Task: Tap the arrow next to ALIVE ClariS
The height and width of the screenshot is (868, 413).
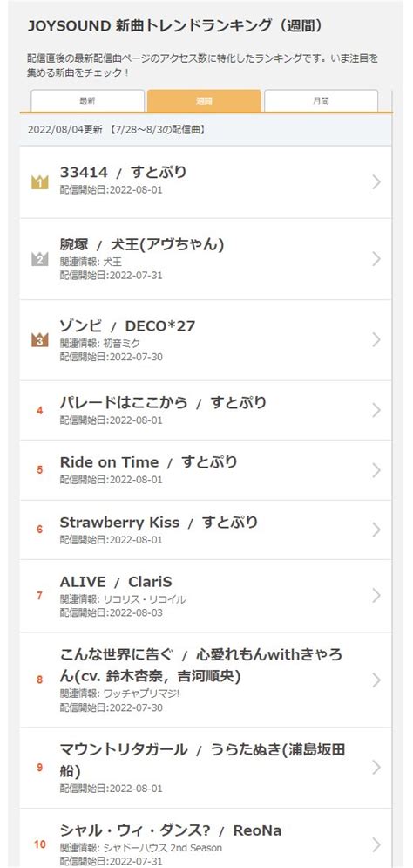Action: [x=376, y=596]
